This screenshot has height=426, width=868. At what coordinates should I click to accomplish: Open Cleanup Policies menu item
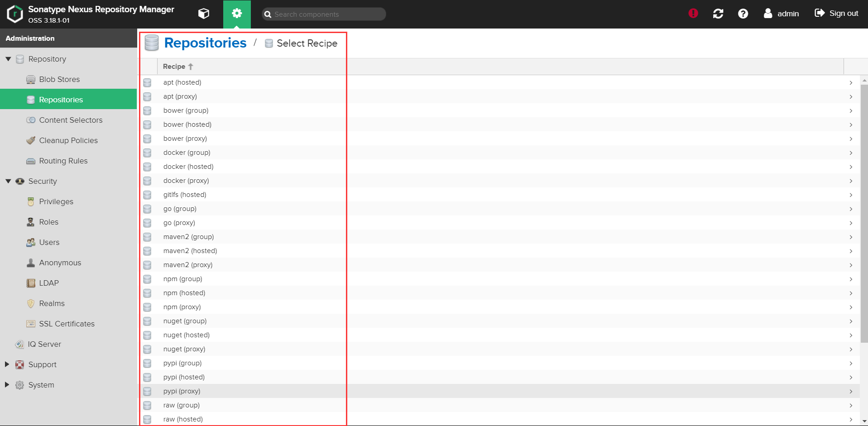click(68, 140)
